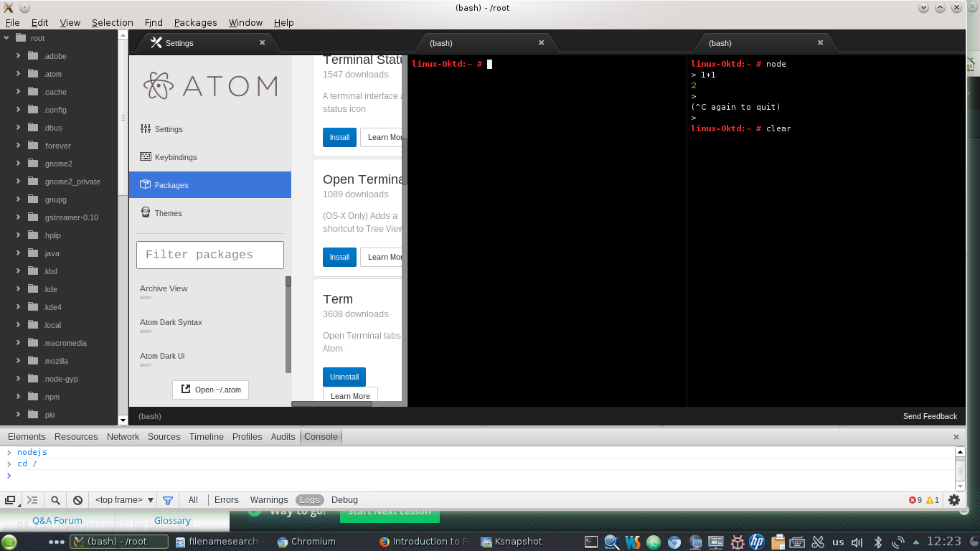Click the red error count indicator
Viewport: 980px width, 551px height.
[x=915, y=500]
